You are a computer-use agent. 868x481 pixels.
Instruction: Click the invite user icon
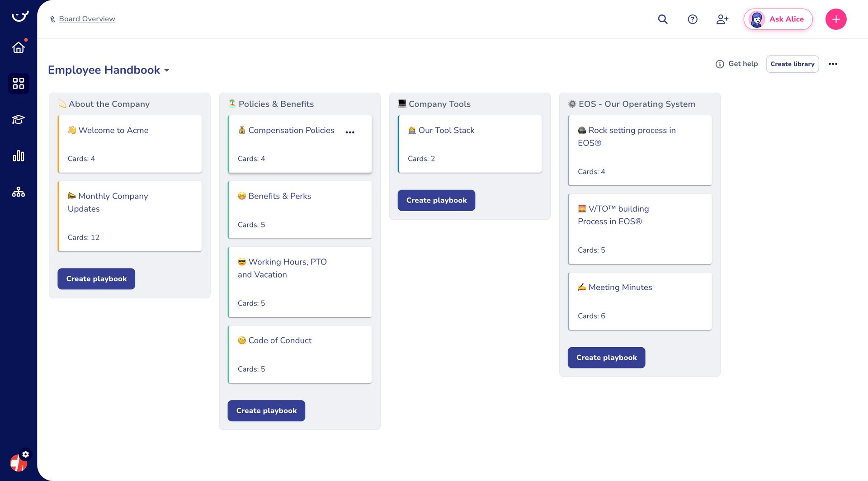(x=722, y=19)
